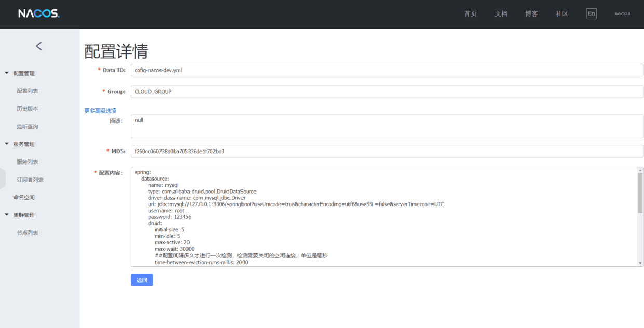Open 命名空间 in sidebar

tap(24, 197)
